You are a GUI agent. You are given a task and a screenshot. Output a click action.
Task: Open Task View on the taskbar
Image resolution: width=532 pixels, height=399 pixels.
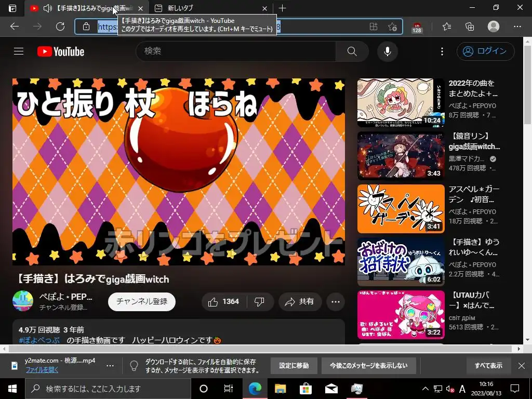229,389
